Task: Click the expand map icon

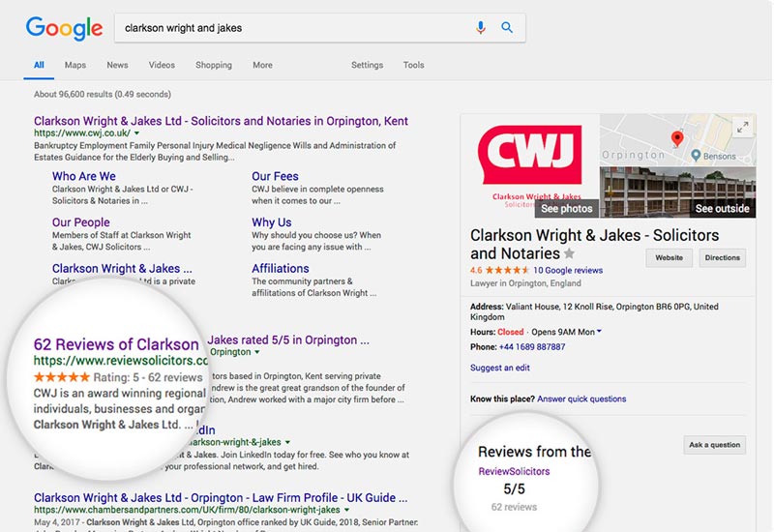Action: [742, 128]
